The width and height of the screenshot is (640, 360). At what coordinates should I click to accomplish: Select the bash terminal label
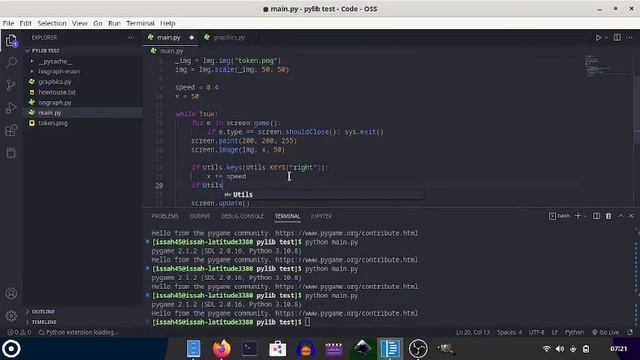point(560,216)
